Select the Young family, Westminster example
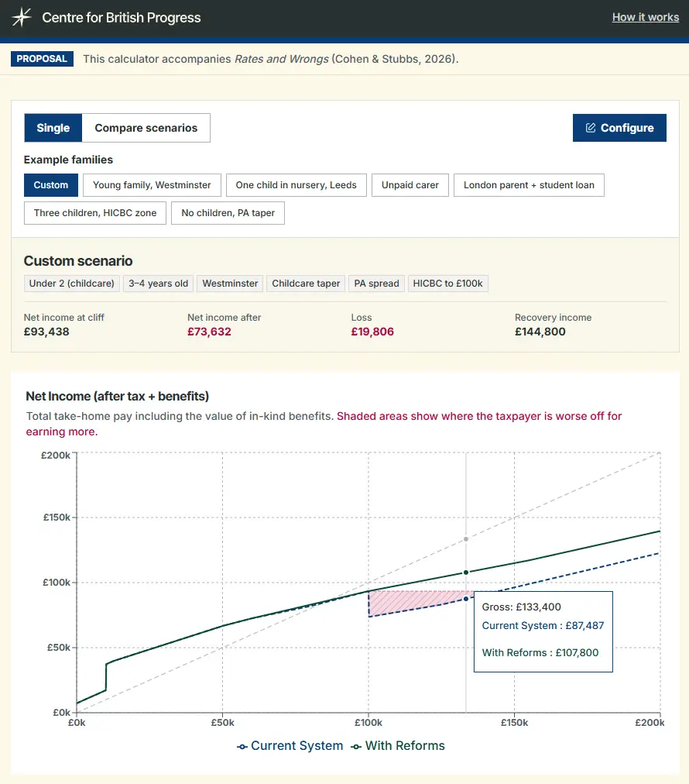 152,185
